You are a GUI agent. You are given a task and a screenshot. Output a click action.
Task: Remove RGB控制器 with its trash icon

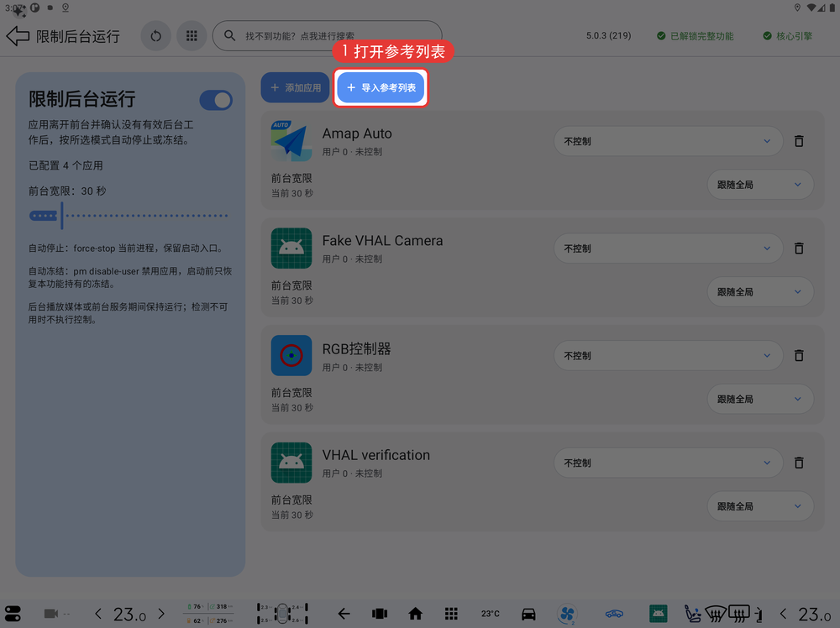pyautogui.click(x=799, y=355)
